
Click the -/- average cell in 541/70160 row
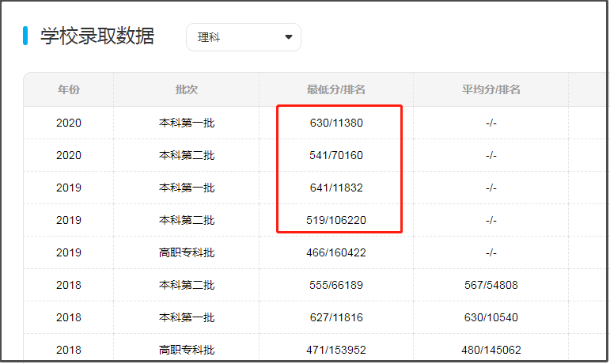pyautogui.click(x=491, y=156)
